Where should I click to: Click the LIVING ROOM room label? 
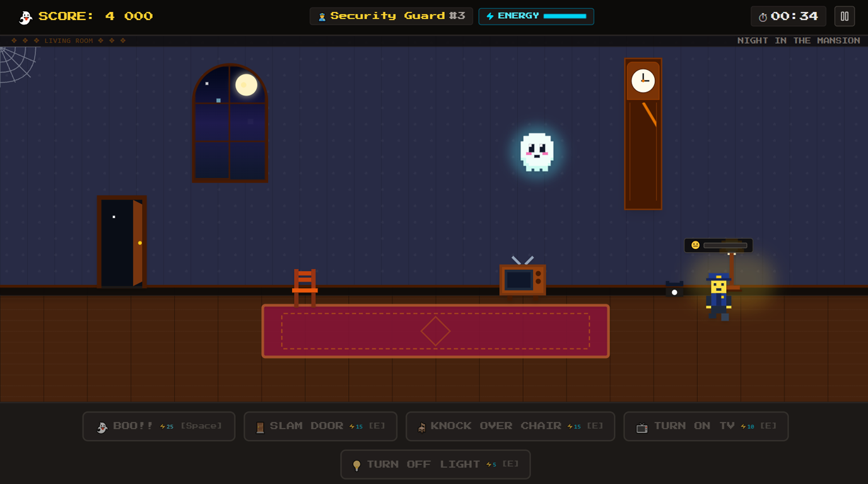[x=69, y=40]
